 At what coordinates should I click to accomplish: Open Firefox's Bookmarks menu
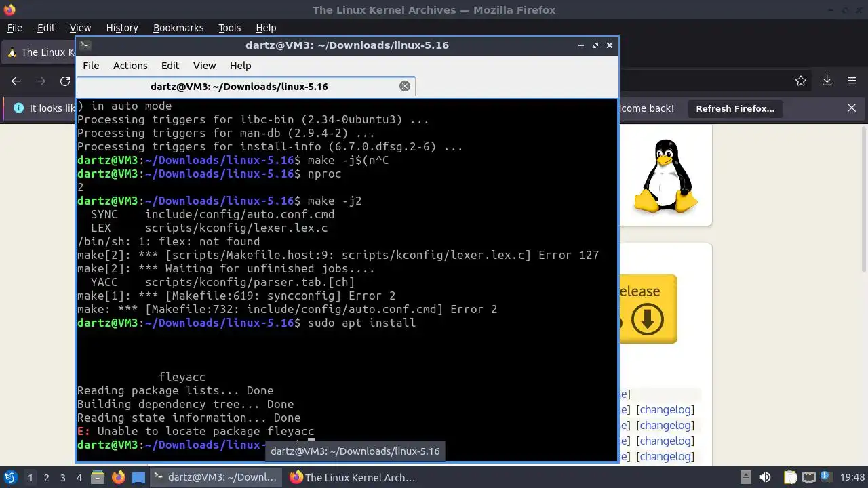(178, 28)
